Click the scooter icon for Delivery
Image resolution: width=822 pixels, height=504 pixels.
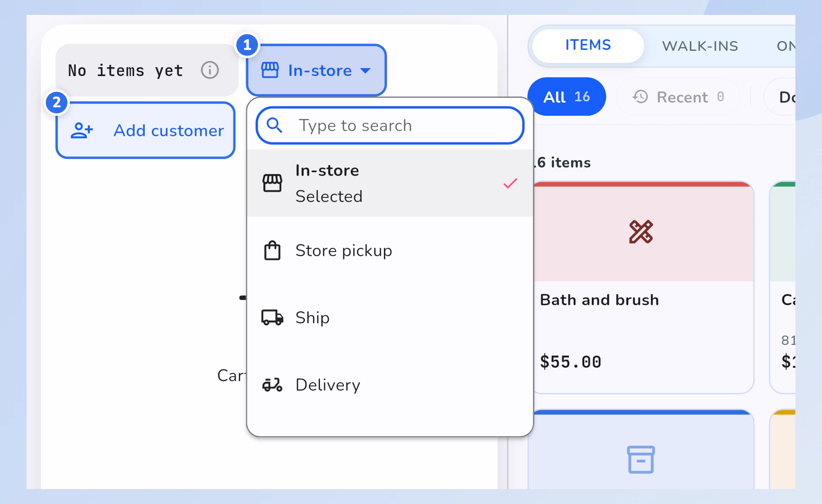(272, 385)
